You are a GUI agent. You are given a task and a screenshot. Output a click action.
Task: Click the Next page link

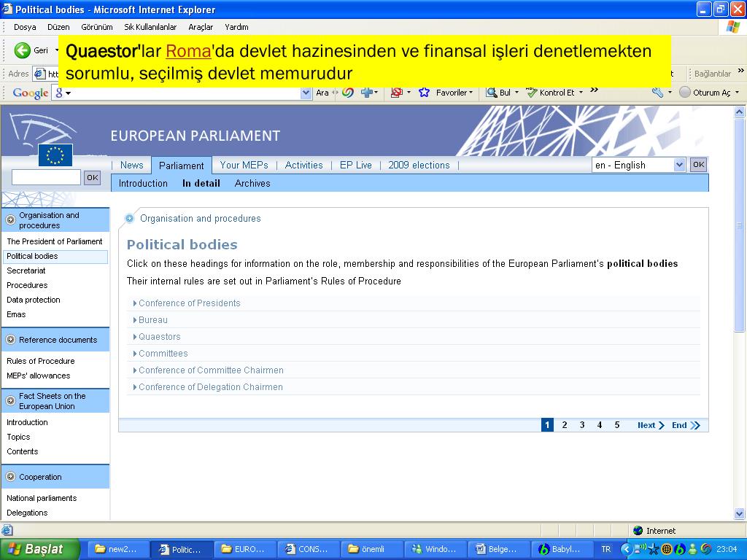tap(650, 425)
